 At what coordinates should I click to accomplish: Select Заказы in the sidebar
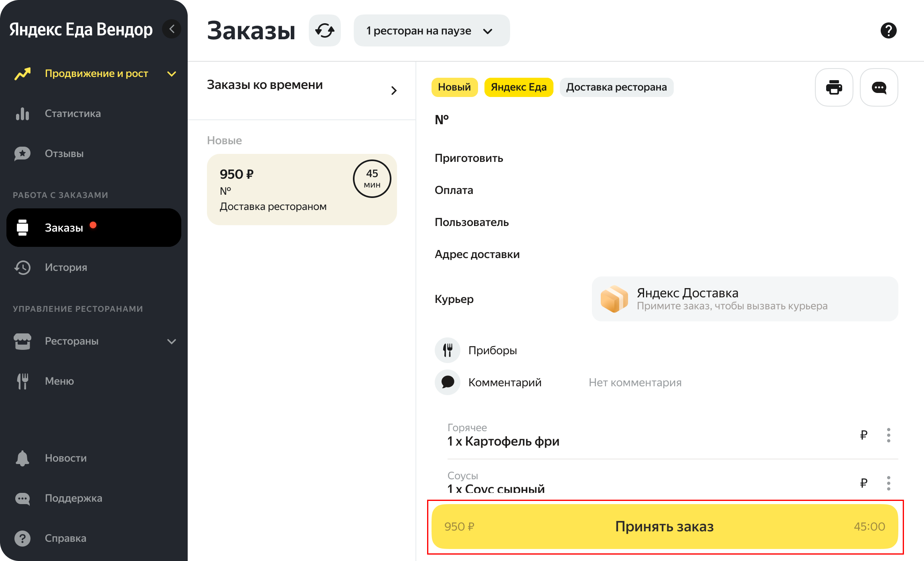94,228
